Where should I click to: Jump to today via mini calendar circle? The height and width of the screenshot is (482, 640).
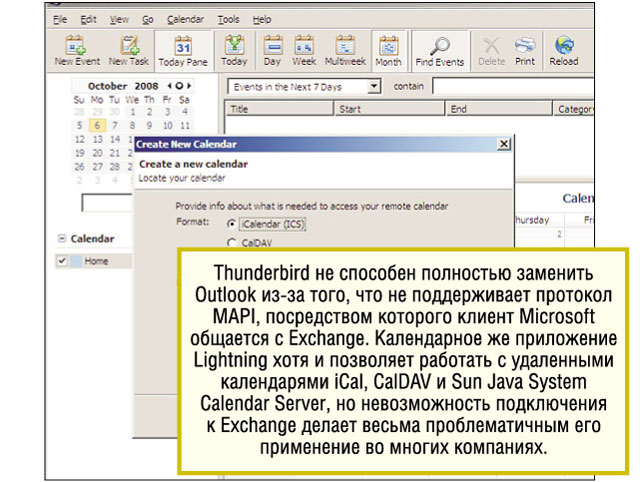click(x=179, y=86)
